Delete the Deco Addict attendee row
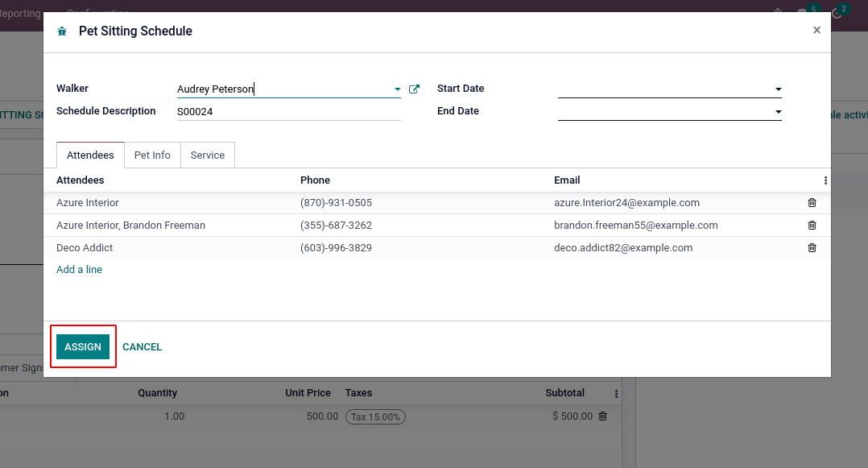The image size is (868, 468). (812, 248)
